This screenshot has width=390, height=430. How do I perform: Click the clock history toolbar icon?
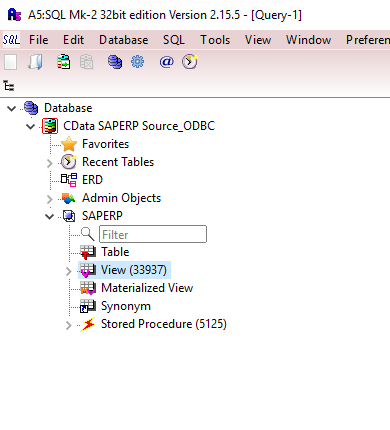[190, 62]
